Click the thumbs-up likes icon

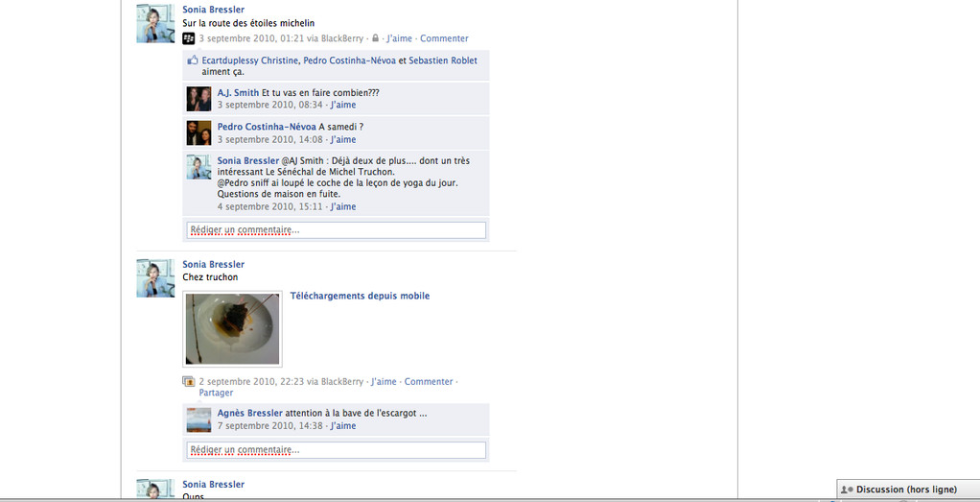pyautogui.click(x=193, y=60)
